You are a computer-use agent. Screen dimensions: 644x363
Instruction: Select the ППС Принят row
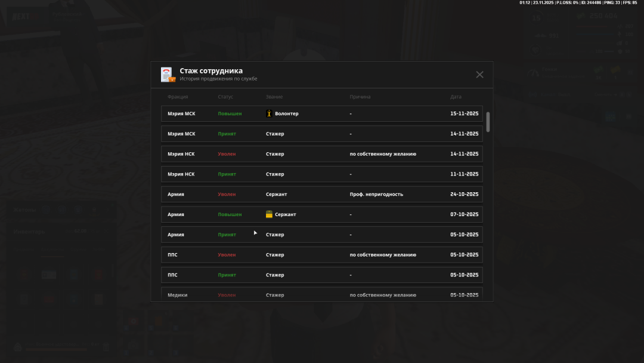point(321,275)
